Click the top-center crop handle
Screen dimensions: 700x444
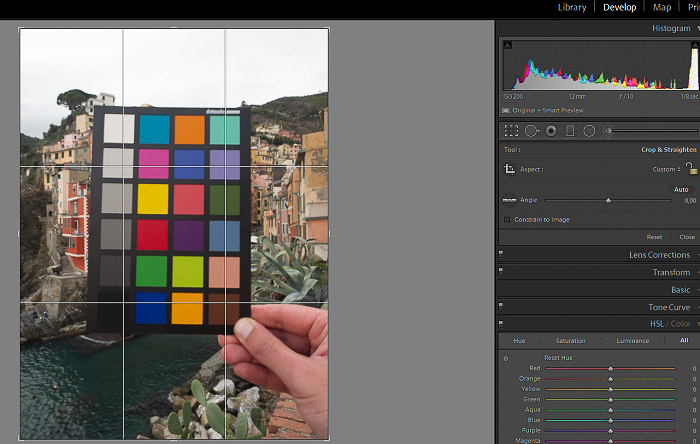pos(174,28)
